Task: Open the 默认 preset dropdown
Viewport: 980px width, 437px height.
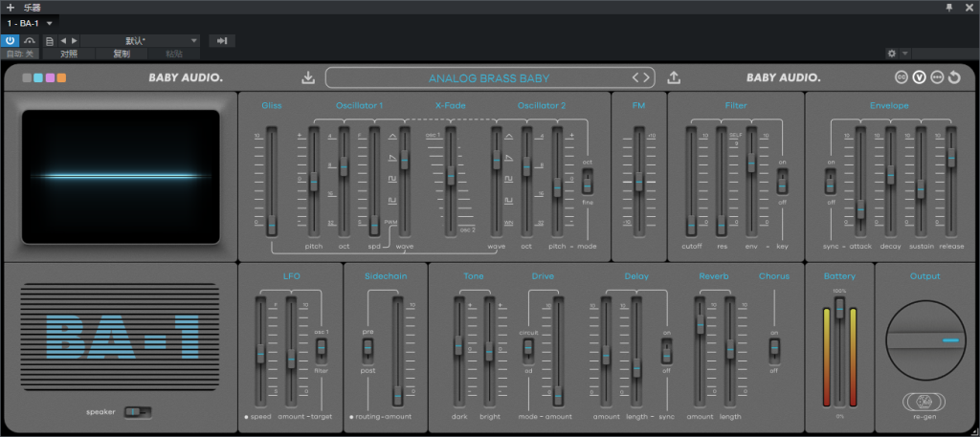Action: 140,41
